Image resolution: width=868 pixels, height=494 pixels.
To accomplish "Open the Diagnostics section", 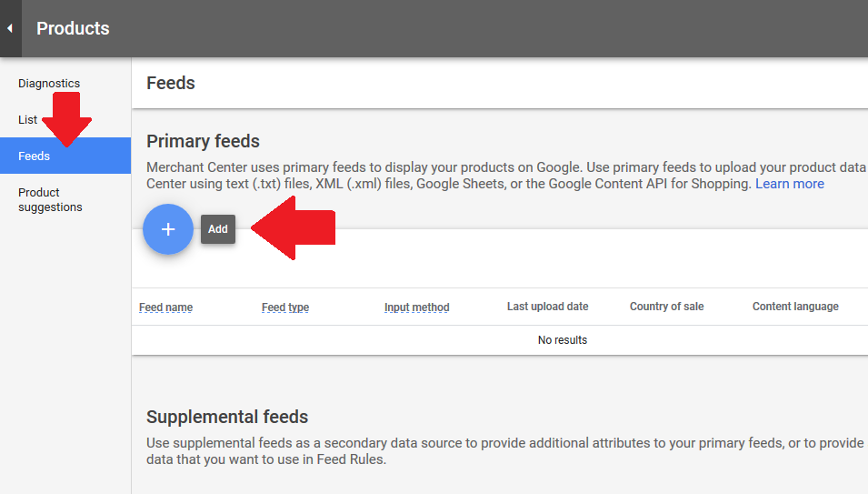I will (49, 84).
